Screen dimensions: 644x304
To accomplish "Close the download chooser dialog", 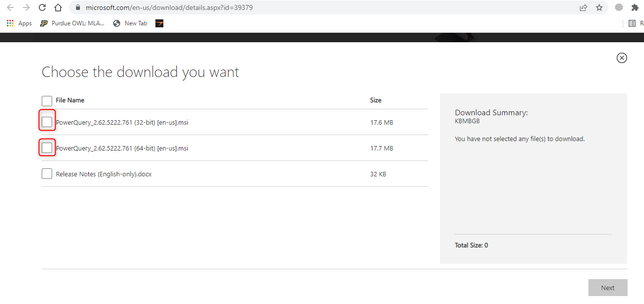I will click(x=622, y=58).
